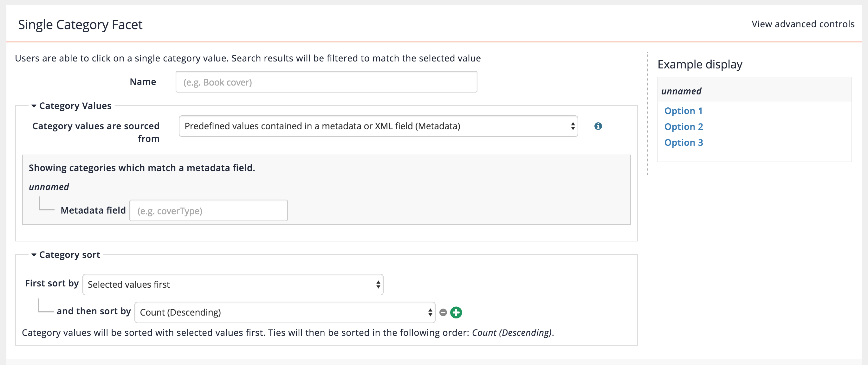Screen dimensions: 868x365
Task: Click the italic unnamed label above Metadata field
Action: (49, 187)
